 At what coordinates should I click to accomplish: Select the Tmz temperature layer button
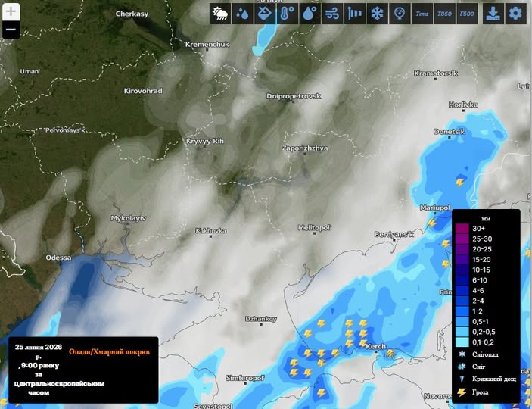pyautogui.click(x=422, y=14)
